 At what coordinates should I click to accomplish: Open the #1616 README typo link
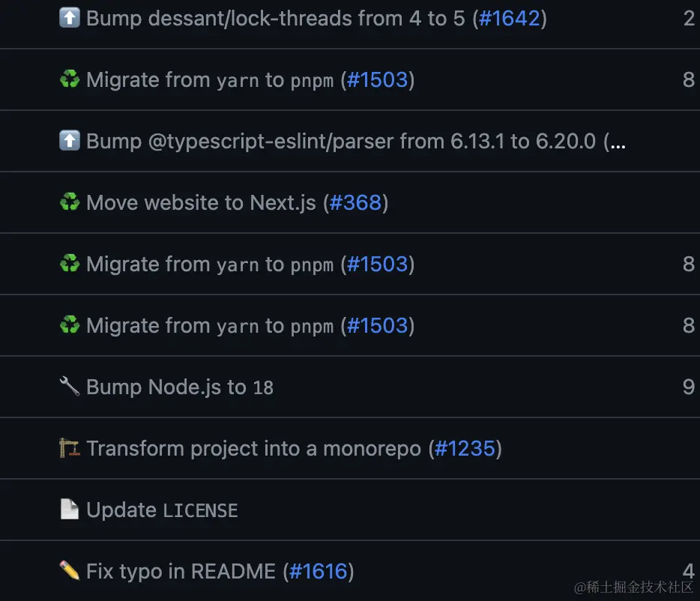point(319,571)
